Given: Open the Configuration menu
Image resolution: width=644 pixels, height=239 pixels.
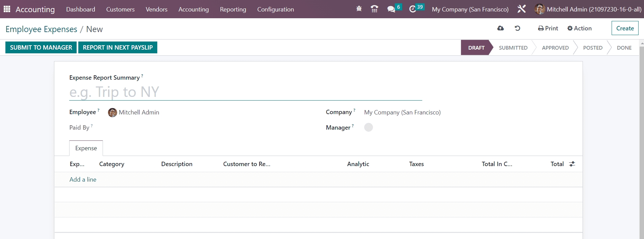Looking at the screenshot, I should (x=275, y=9).
